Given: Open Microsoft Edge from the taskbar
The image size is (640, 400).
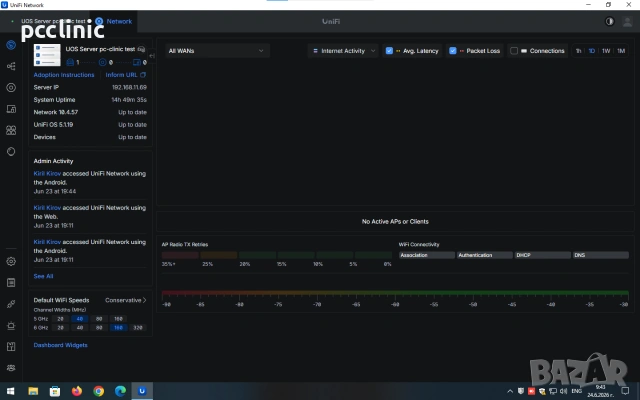Looking at the screenshot, I should 120,391.
